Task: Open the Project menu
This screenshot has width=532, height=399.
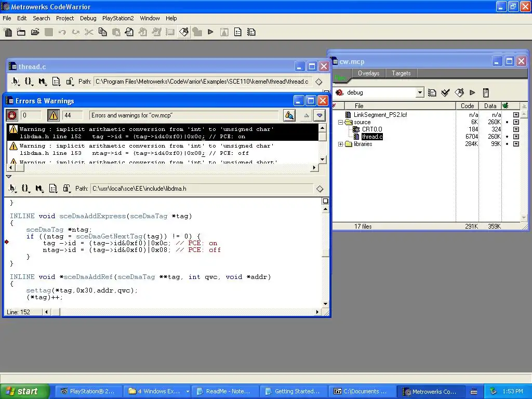Action: click(x=65, y=18)
